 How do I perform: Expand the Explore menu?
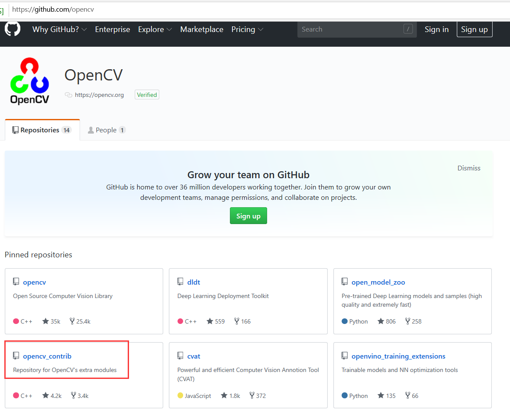click(155, 29)
